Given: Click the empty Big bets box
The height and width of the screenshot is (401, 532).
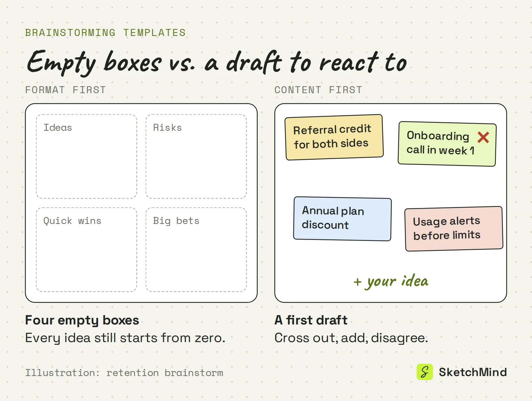Looking at the screenshot, I should [196, 250].
